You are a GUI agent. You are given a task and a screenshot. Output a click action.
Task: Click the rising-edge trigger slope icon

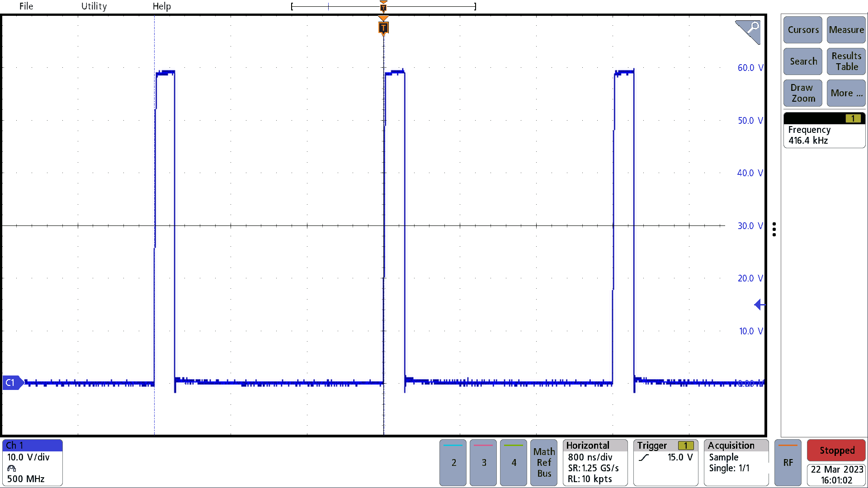[644, 458]
